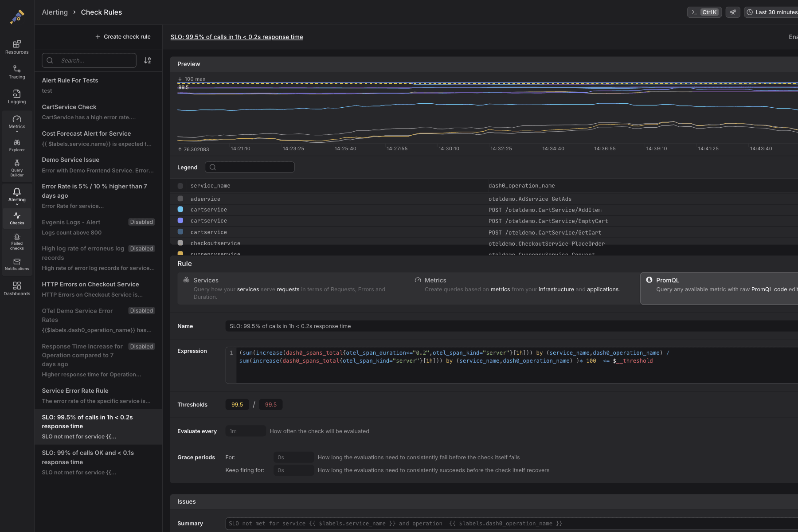Toggle the checkoutservice legend series
The width and height of the screenshot is (798, 532).
click(x=180, y=243)
